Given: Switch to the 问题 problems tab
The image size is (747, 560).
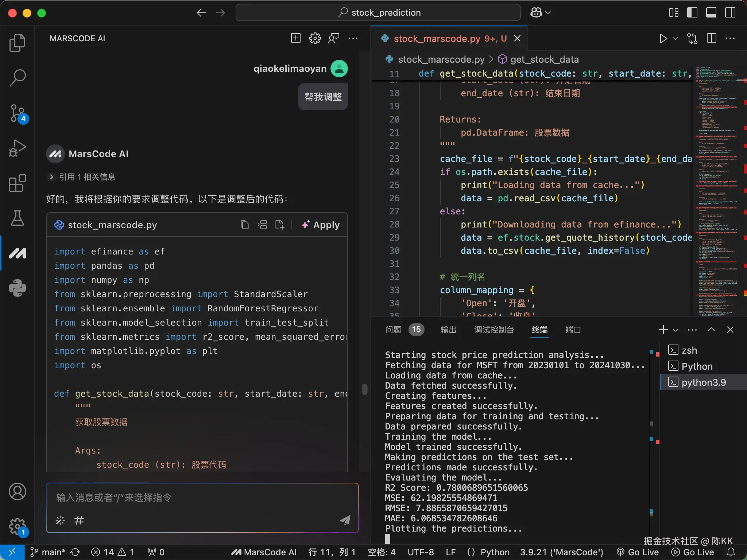Looking at the screenshot, I should tap(393, 330).
